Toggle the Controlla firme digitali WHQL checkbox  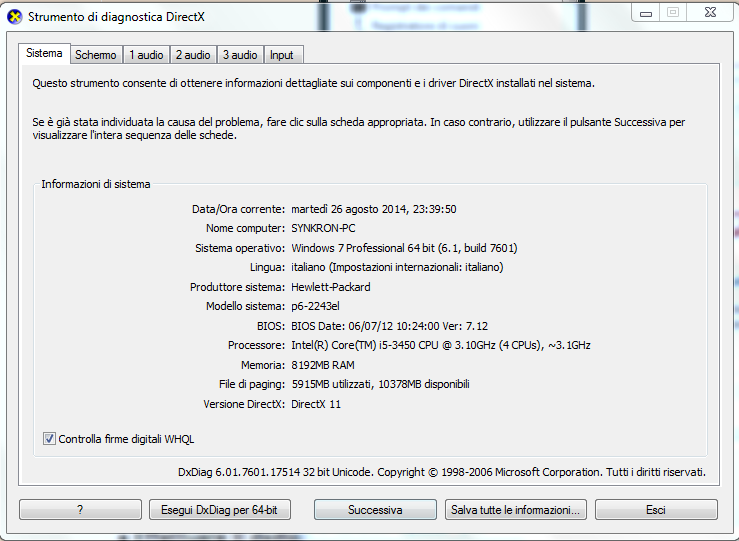(x=50, y=439)
